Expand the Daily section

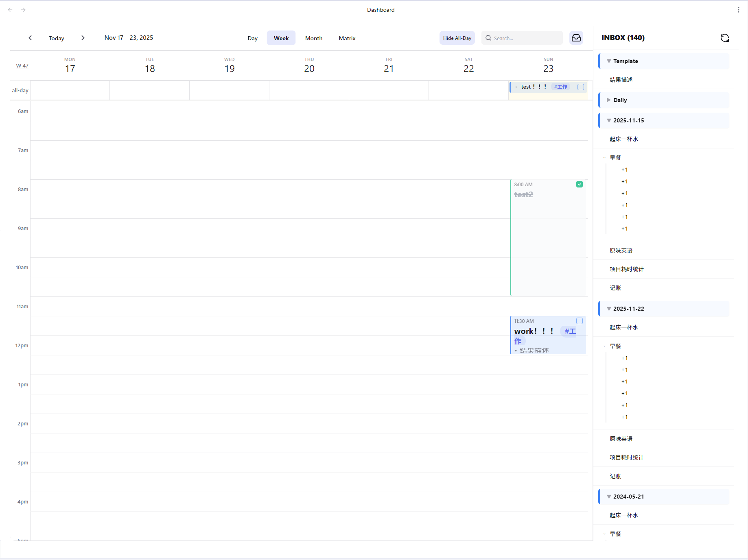[609, 100]
